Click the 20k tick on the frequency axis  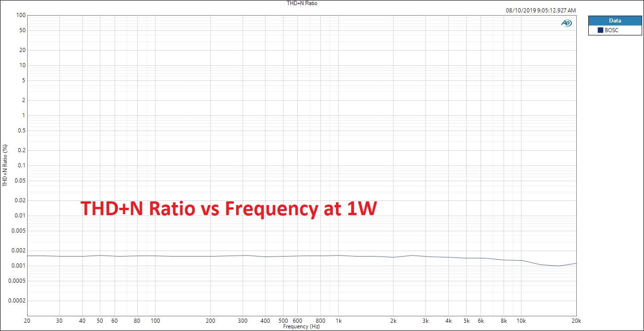pos(576,321)
